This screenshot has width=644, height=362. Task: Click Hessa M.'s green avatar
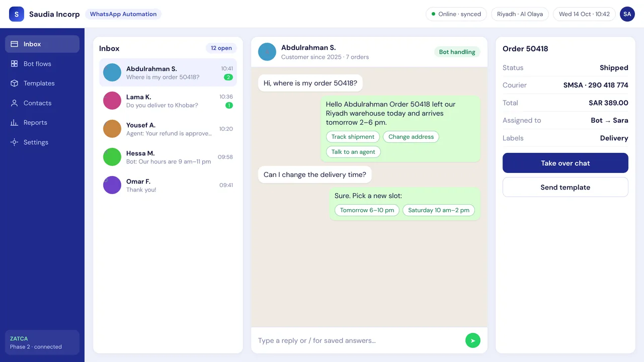pyautogui.click(x=112, y=157)
